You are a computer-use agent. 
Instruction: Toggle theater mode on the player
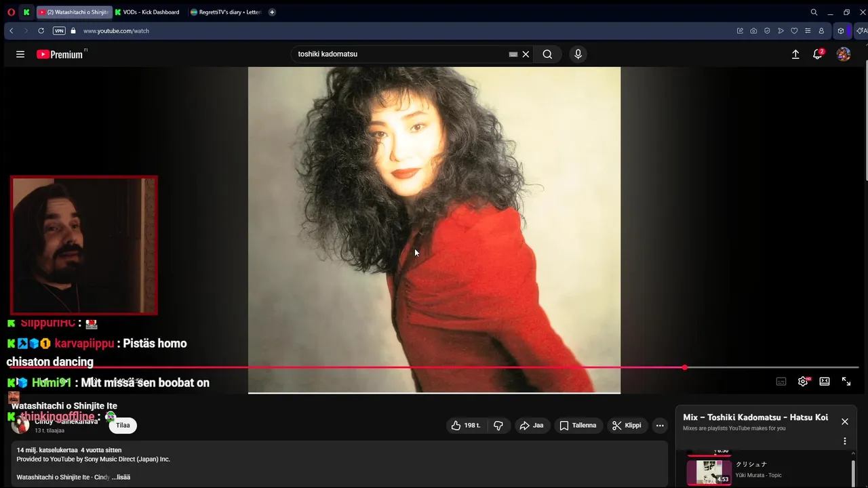pyautogui.click(x=825, y=382)
